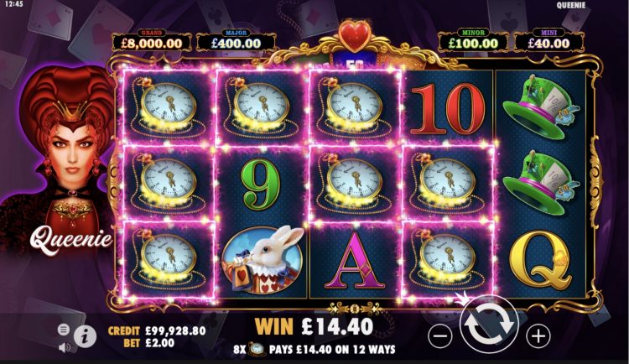The image size is (629, 364).
Task: Select the MINI £40.00 jackpot display
Action: [548, 40]
